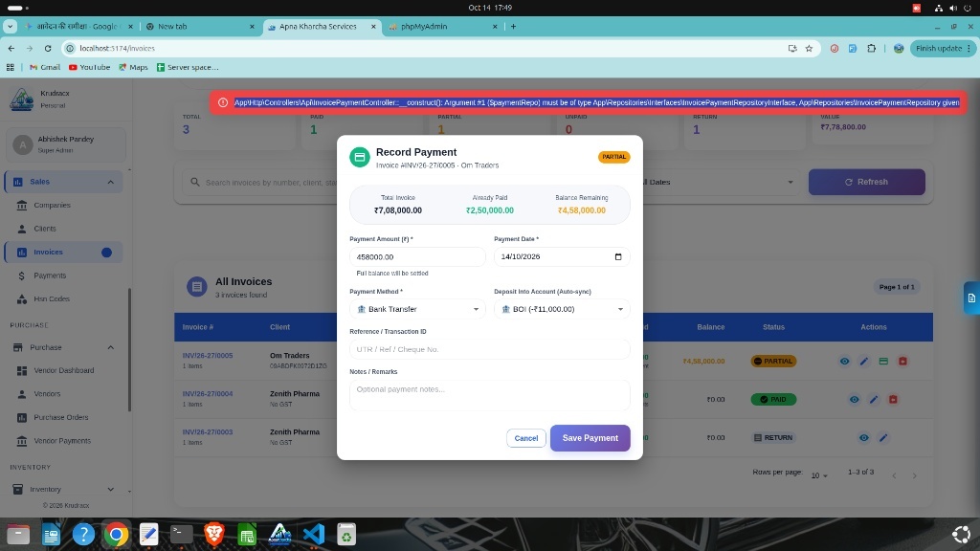
Task: Open Purchase Orders in sidebar
Action: pyautogui.click(x=60, y=417)
